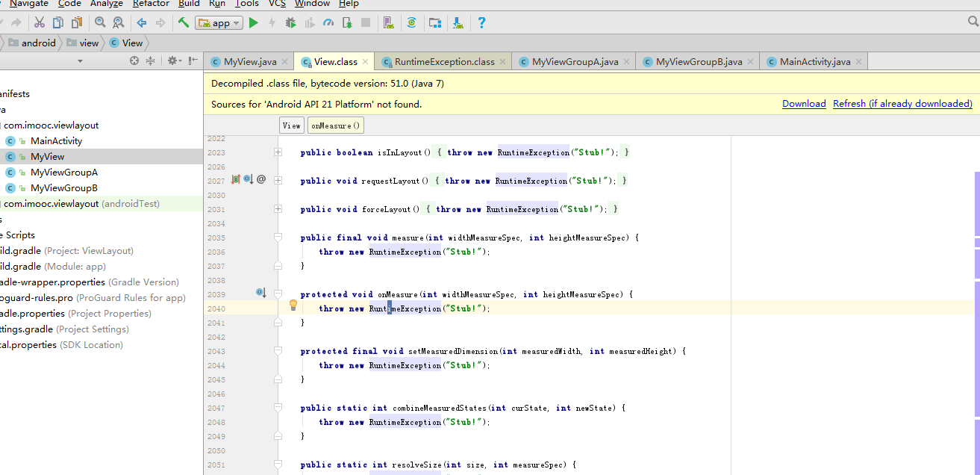Click the Paste clipboard icon
980x475 pixels.
tap(75, 23)
